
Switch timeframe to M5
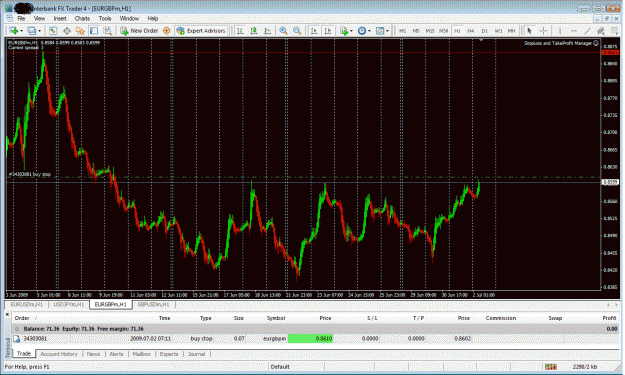coord(416,31)
